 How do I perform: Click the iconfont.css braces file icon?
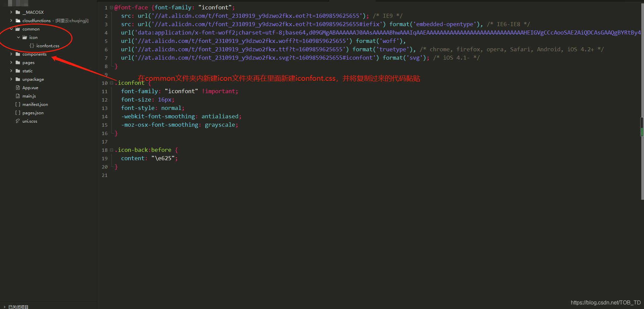[x=32, y=46]
